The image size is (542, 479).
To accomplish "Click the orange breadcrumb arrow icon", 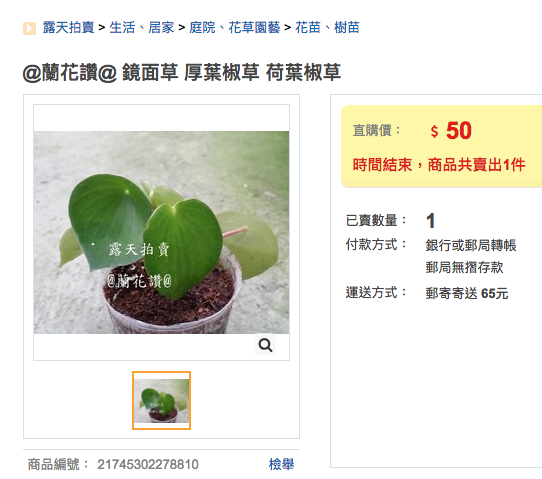I will 29,28.
